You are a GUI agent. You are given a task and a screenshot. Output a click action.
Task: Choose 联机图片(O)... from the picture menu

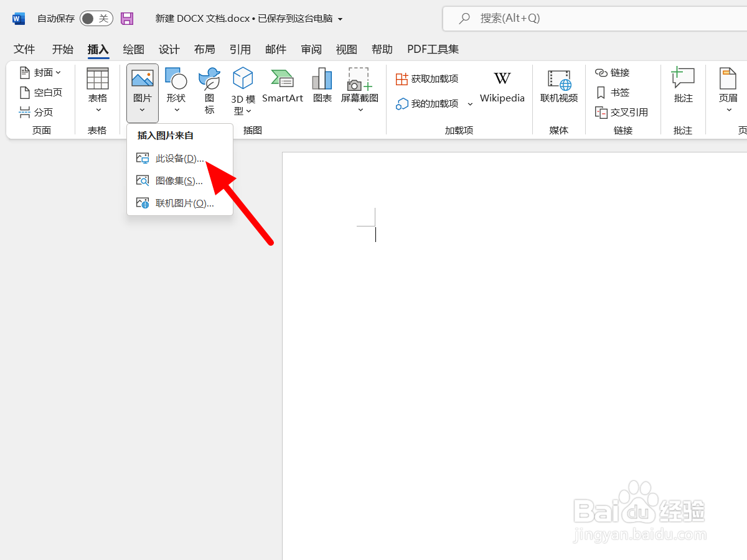(x=180, y=203)
